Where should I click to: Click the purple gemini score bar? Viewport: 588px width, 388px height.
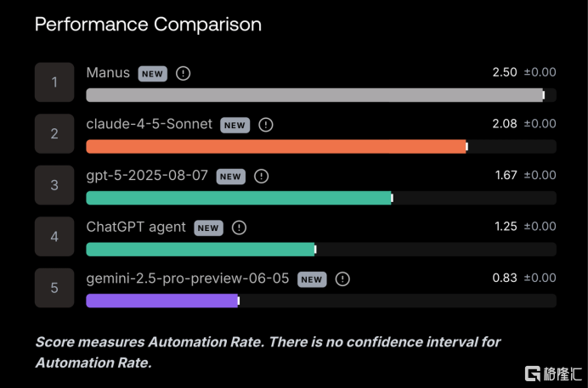[x=161, y=301]
